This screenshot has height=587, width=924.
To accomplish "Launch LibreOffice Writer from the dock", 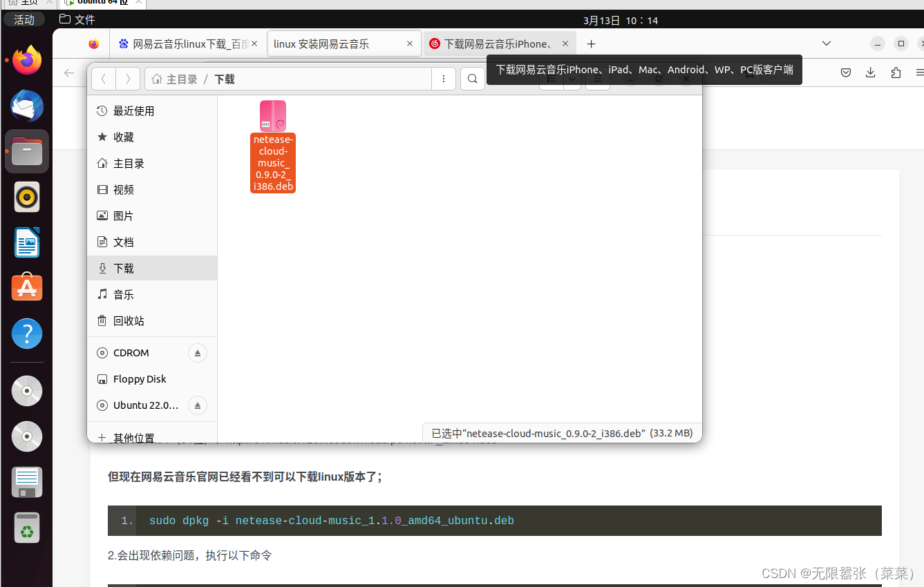I will coord(27,242).
